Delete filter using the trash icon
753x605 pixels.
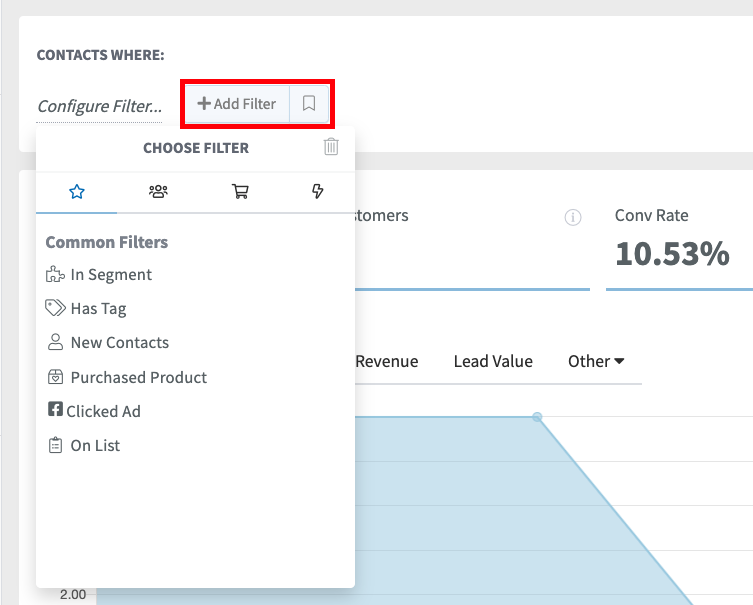coord(331,147)
